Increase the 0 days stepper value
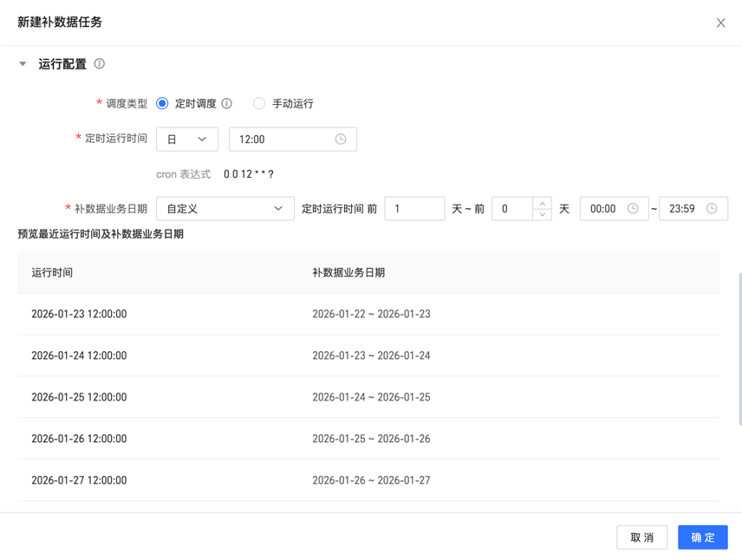The width and height of the screenshot is (742, 560). click(543, 204)
